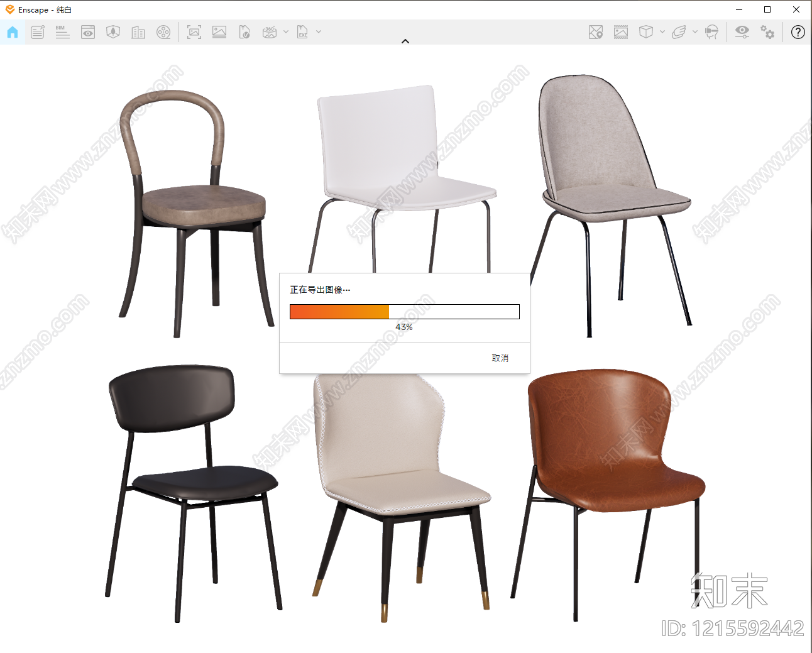Expand the 360 panorama export dropdown
The height and width of the screenshot is (653, 812).
click(286, 31)
